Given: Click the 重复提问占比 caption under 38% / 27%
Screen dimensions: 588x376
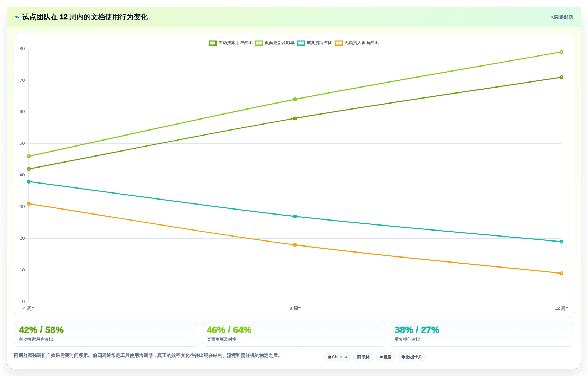Looking at the screenshot, I should [x=407, y=339].
